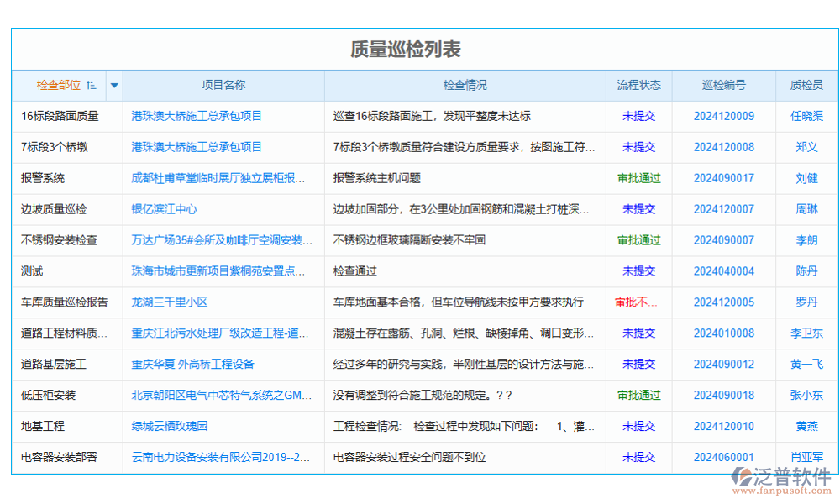This screenshot has width=840, height=504.
Task: Open inspection number 2024090017
Action: pos(723,178)
